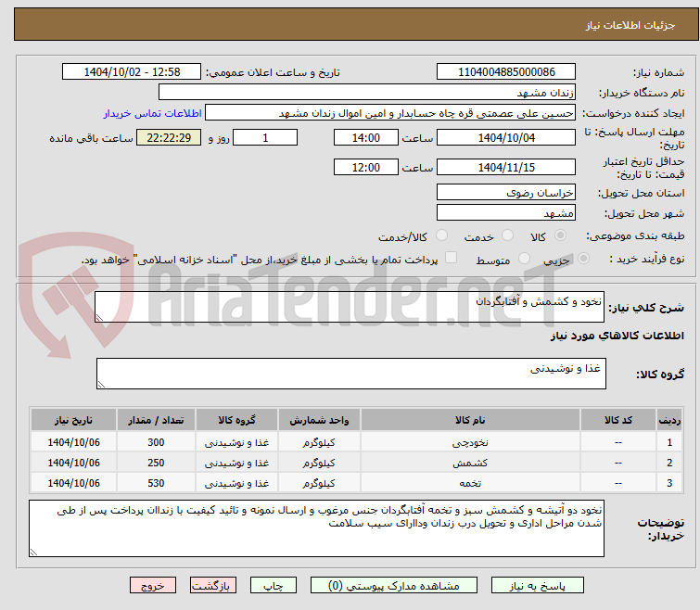The height and width of the screenshot is (610, 700).
Task: Click the 'پاسخ به نیاز' button
Action: (x=538, y=586)
